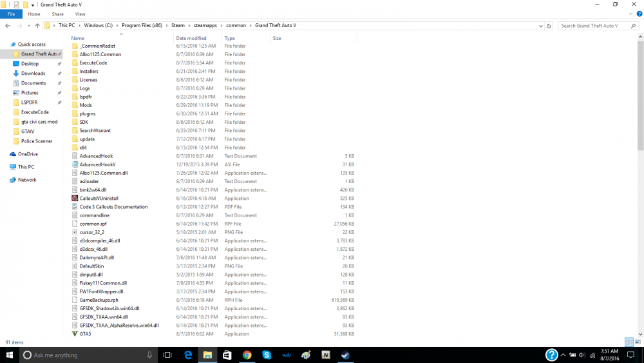
Task: Switch to large icons view button
Action: point(638,342)
